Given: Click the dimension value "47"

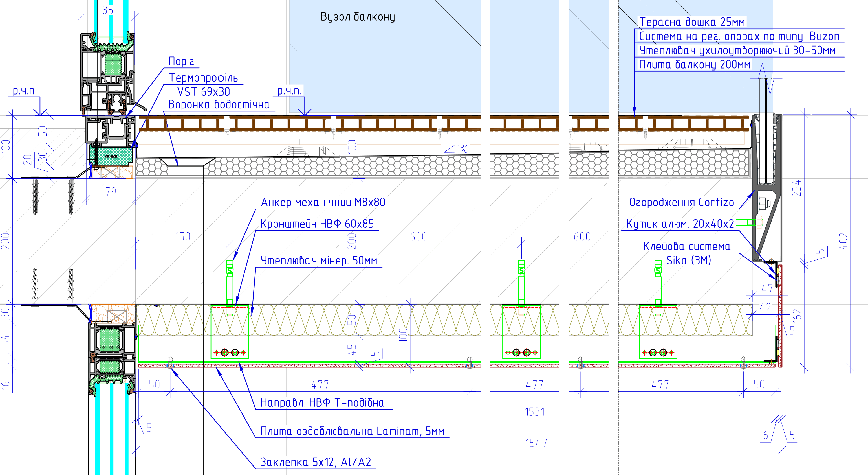Looking at the screenshot, I should 767,288.
